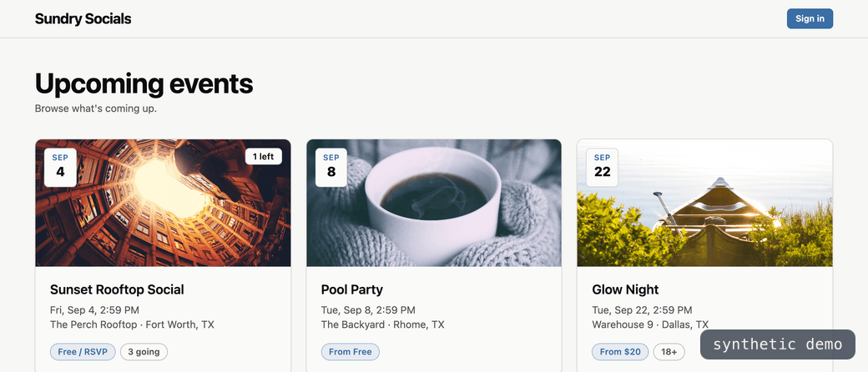Click the coffee cup event photo

coord(434,204)
